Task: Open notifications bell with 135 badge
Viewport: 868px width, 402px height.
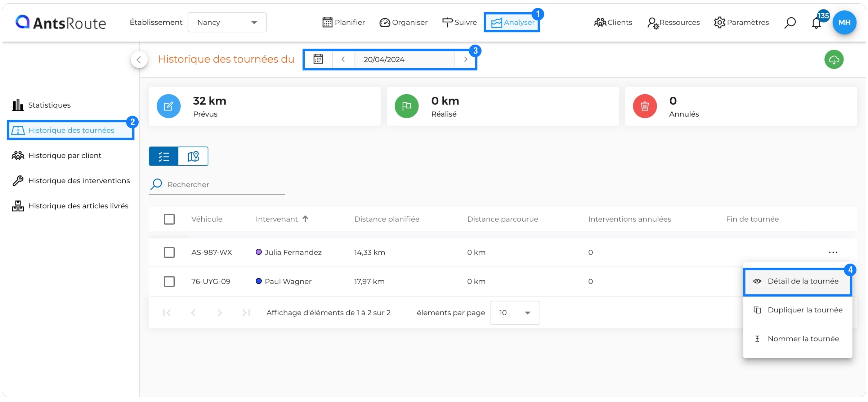Action: point(816,23)
